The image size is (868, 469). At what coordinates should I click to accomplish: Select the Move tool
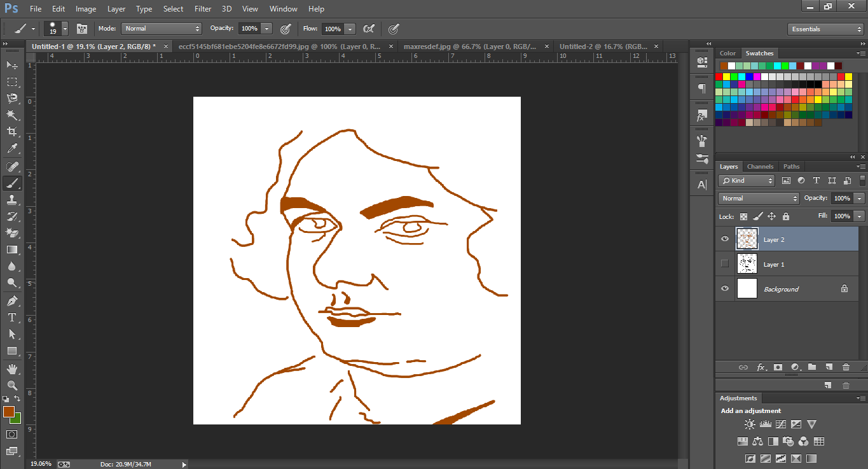12,65
